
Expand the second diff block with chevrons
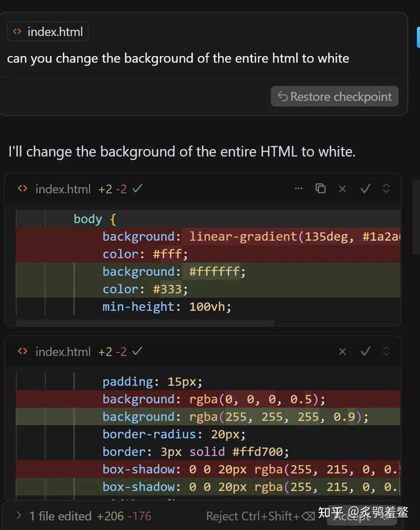pos(386,351)
